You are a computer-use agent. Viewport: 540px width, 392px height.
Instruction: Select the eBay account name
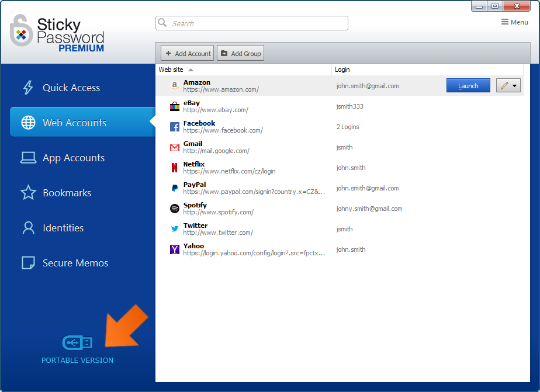click(192, 103)
